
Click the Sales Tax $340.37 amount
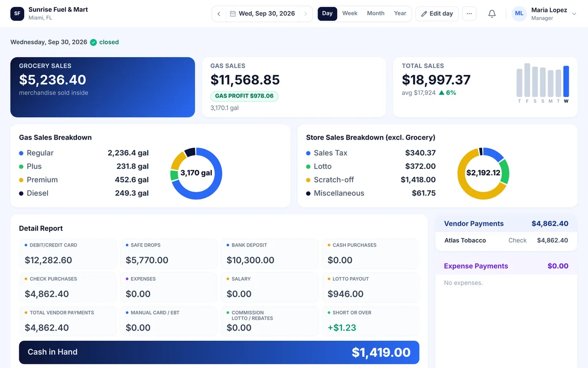click(x=420, y=153)
